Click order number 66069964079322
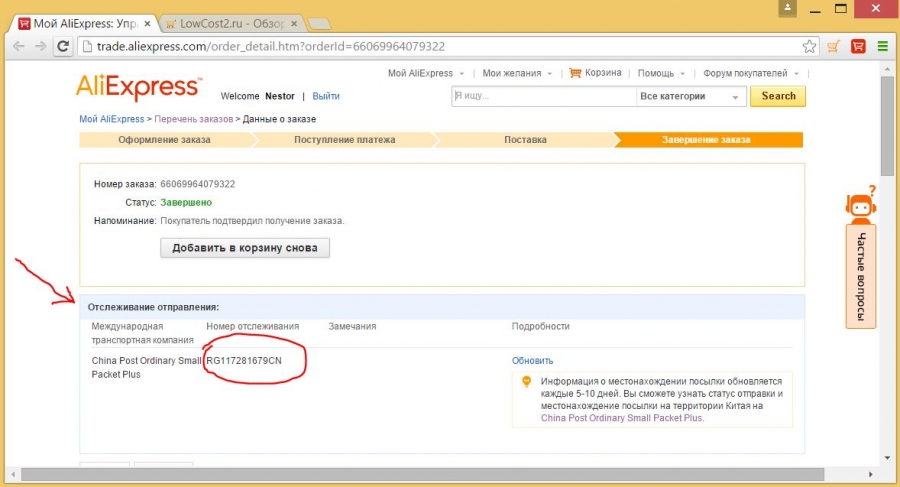Viewport: 900px width, 487px height. [197, 184]
